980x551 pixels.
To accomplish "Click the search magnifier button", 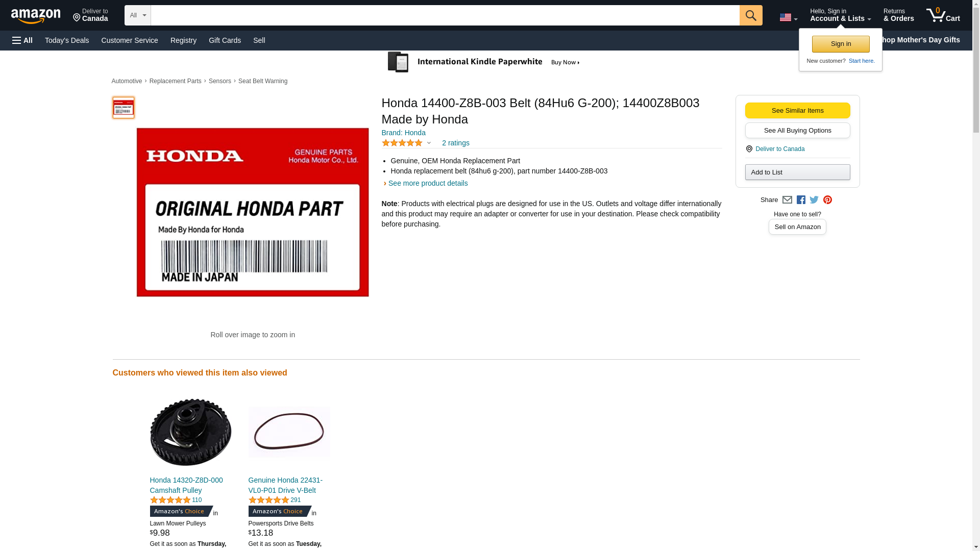I will [x=750, y=15].
